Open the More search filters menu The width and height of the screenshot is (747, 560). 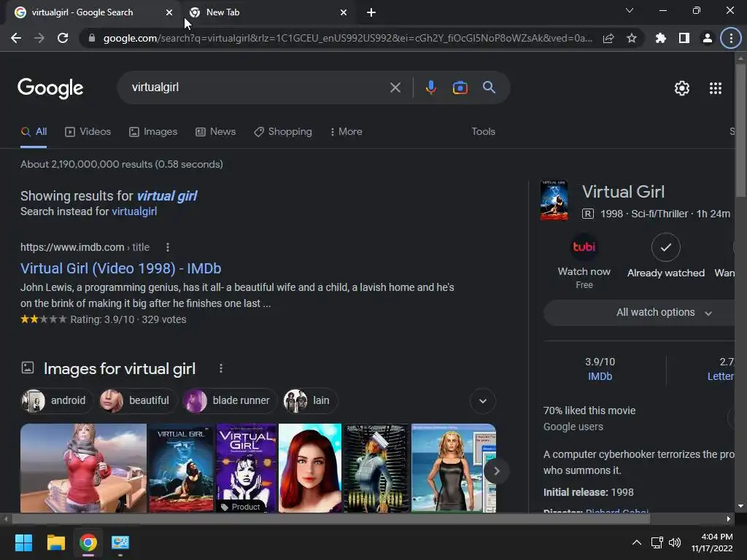[347, 131]
